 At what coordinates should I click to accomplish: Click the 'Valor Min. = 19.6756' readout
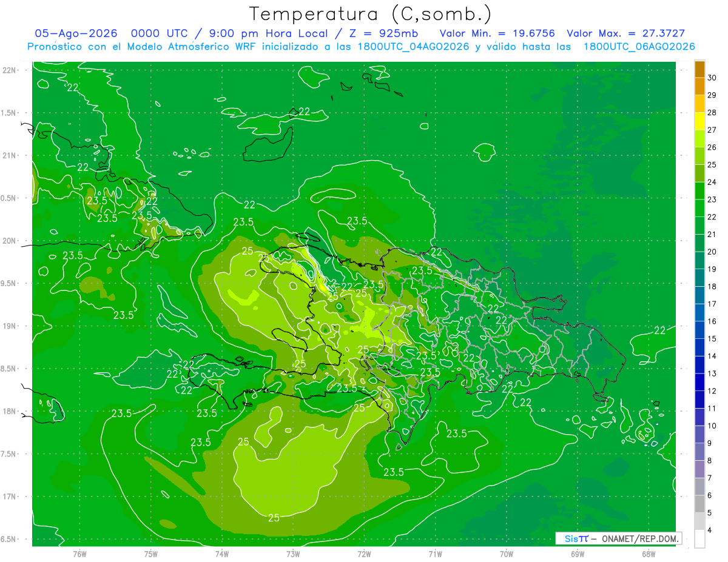pos(497,33)
